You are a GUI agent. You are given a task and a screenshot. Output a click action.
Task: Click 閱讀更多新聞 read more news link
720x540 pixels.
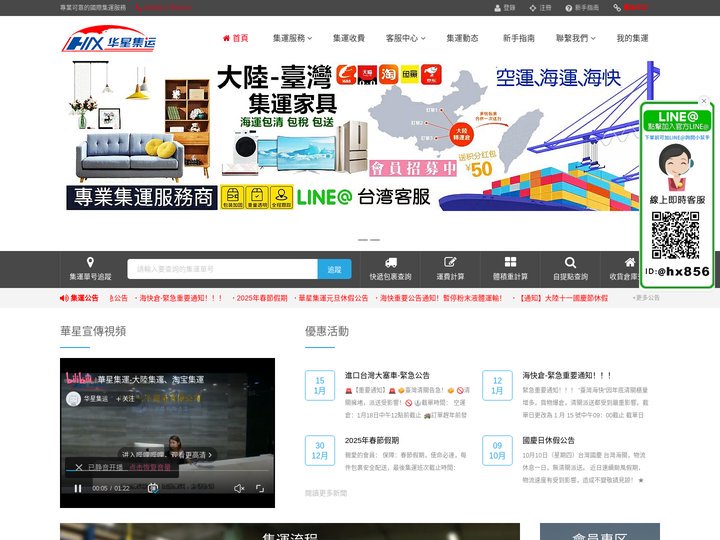(x=326, y=493)
